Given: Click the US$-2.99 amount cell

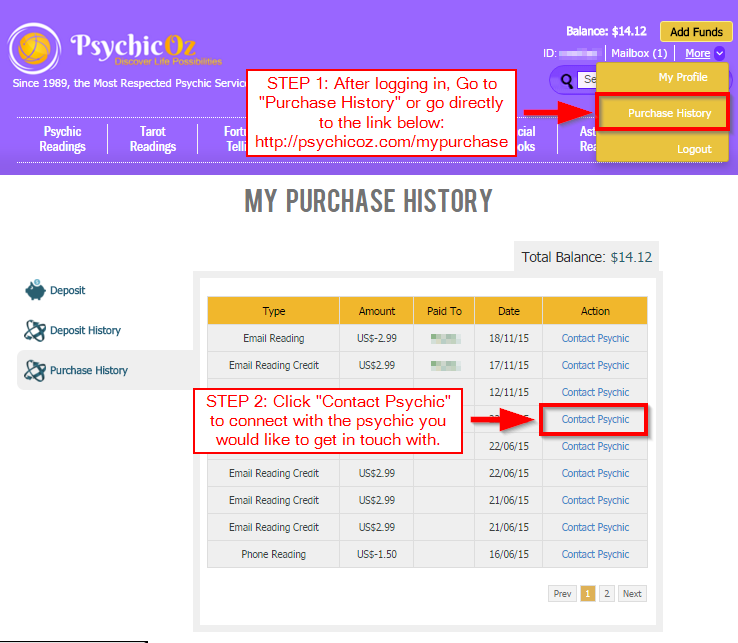Looking at the screenshot, I should (377, 338).
